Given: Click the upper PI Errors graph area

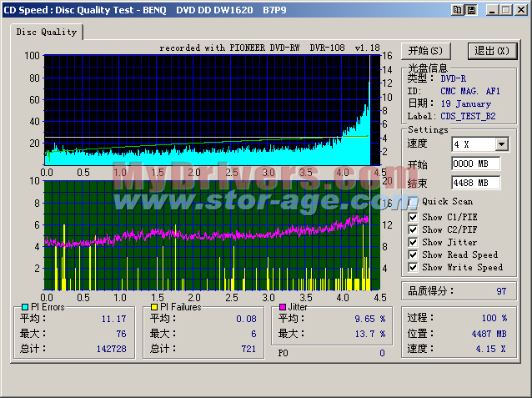Looking at the screenshot, I should point(207,108).
